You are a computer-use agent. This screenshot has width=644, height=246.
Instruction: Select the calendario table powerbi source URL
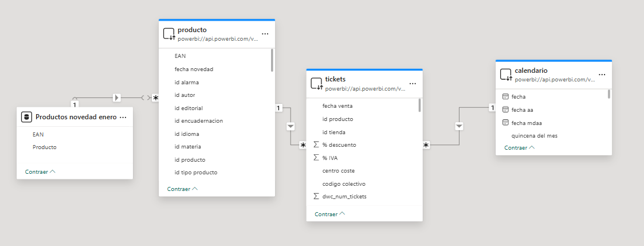click(555, 79)
